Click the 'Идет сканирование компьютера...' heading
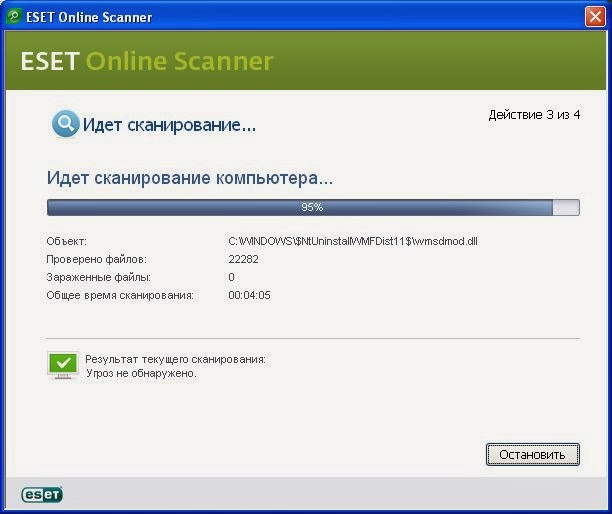 [x=190, y=178]
